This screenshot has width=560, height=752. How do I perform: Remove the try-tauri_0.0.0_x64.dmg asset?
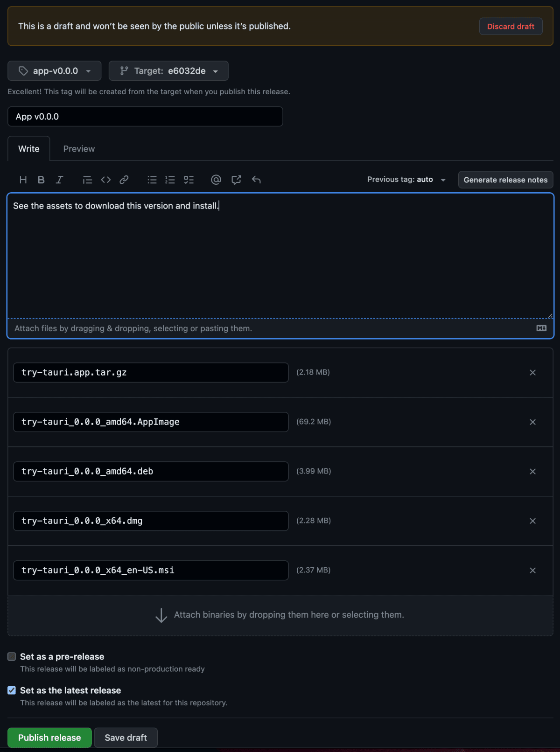pos(532,521)
